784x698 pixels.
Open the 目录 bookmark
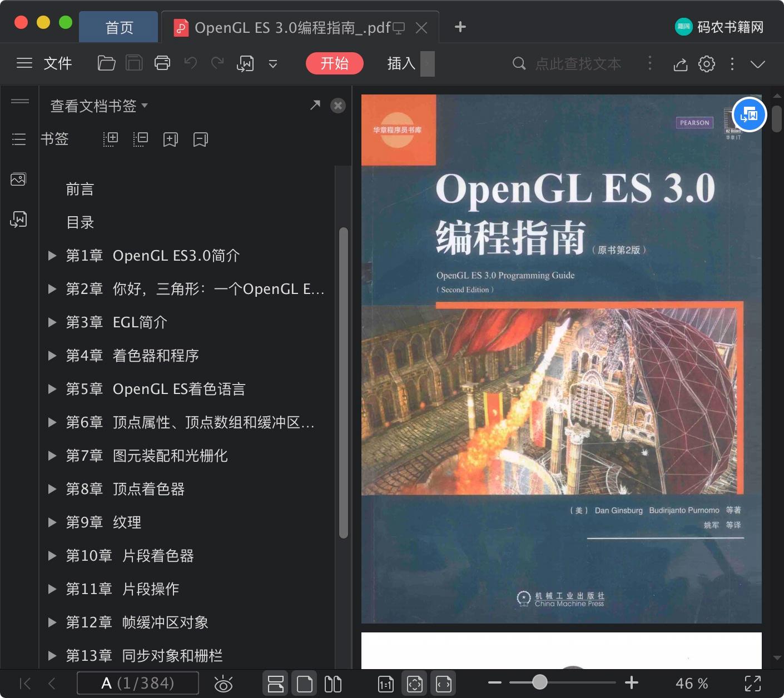tap(80, 222)
